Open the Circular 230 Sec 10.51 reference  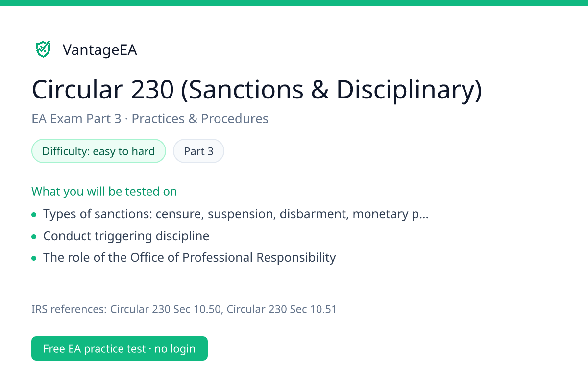pyautogui.click(x=282, y=309)
